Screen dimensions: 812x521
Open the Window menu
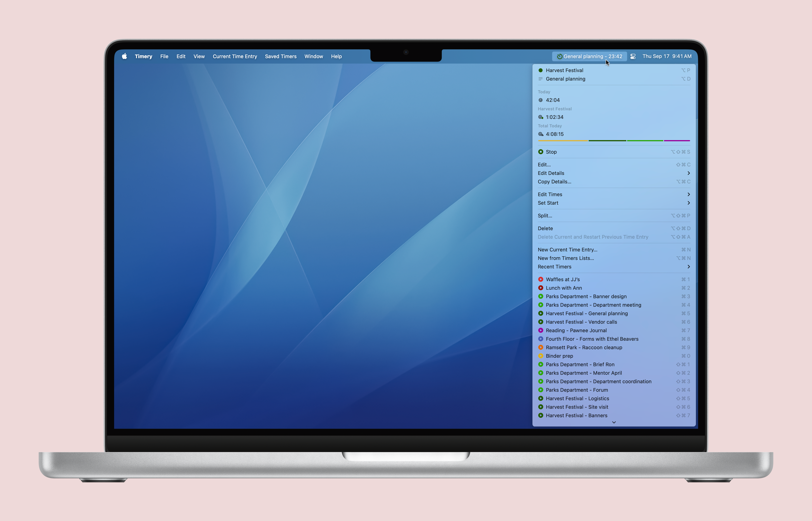click(x=314, y=56)
